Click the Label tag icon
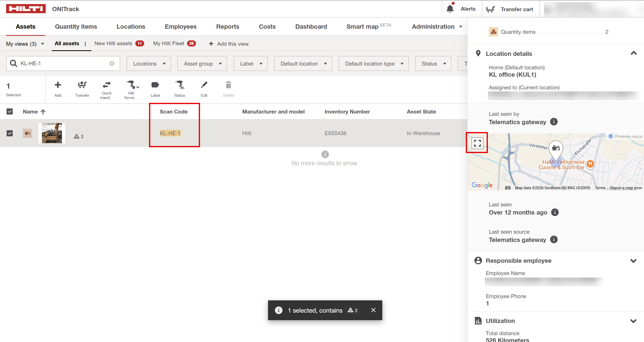 (155, 85)
